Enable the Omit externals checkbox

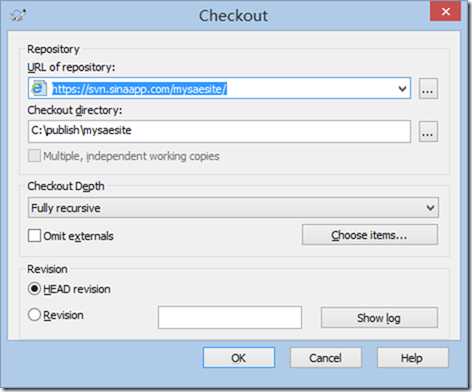click(x=34, y=236)
